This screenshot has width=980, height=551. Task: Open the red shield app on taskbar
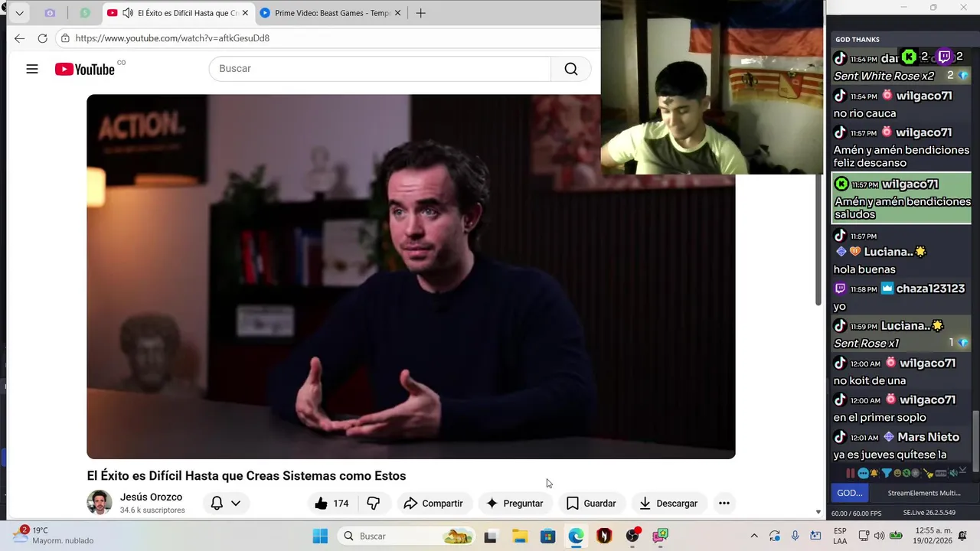[x=604, y=536]
